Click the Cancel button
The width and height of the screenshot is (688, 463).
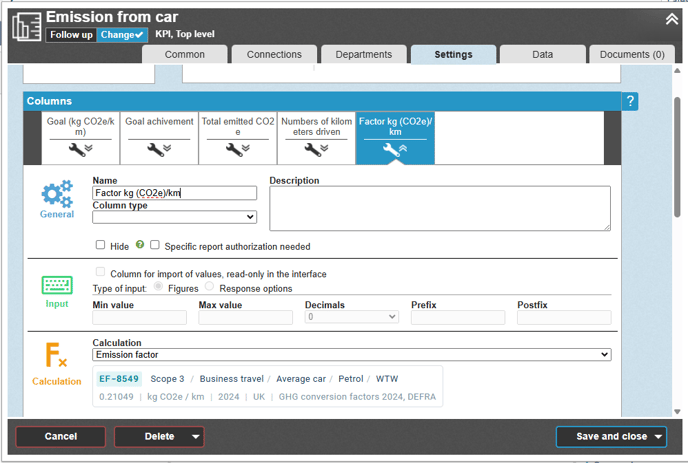click(x=61, y=436)
